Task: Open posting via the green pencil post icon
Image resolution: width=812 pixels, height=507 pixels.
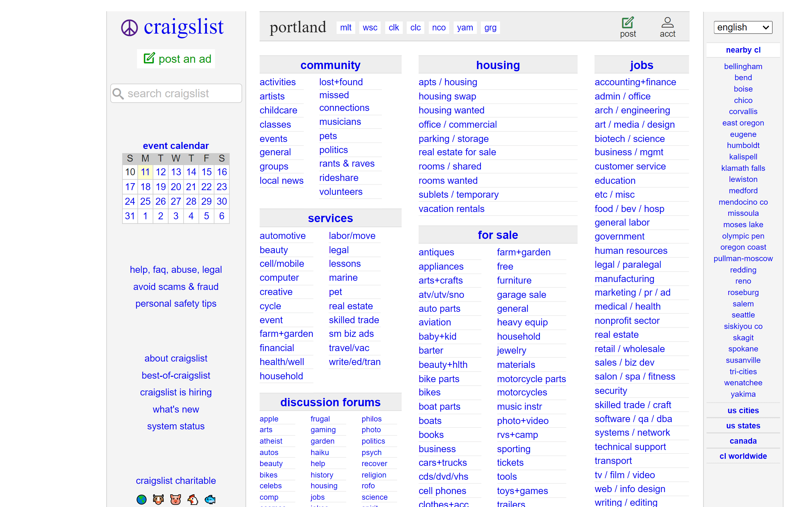Action: [628, 22]
